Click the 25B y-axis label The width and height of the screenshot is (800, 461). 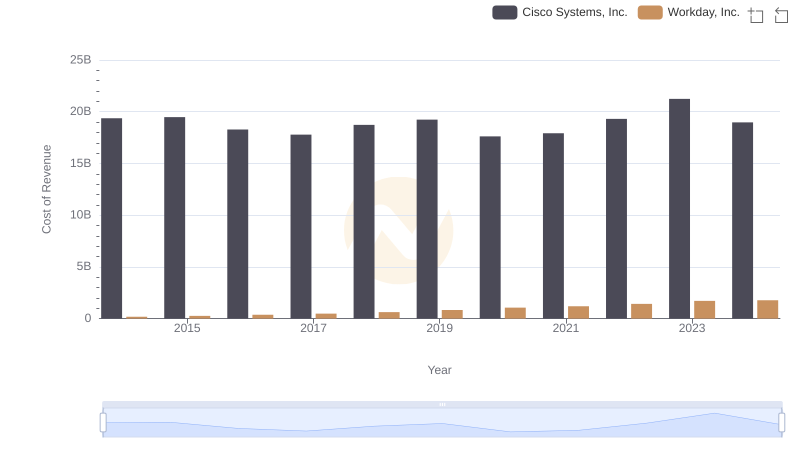tap(81, 60)
